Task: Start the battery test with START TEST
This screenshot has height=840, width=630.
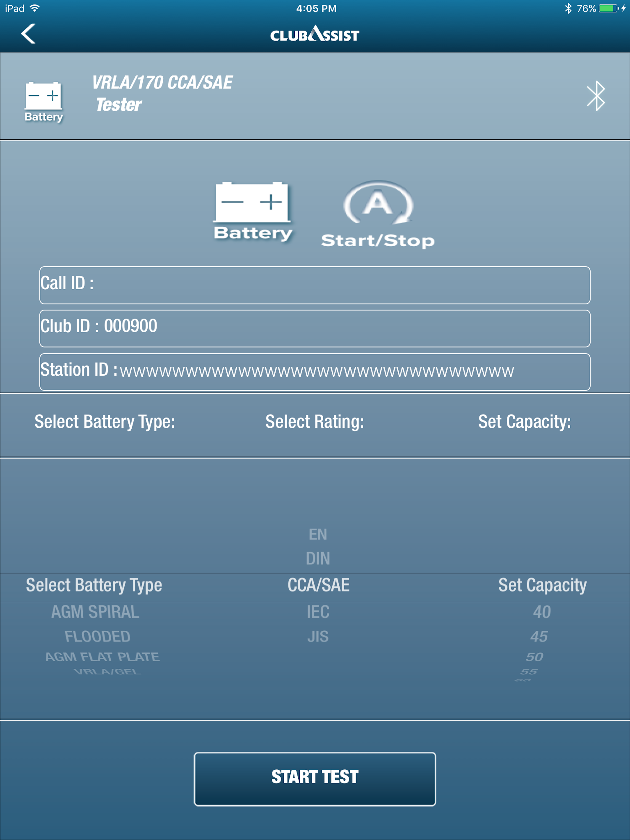Action: click(315, 779)
